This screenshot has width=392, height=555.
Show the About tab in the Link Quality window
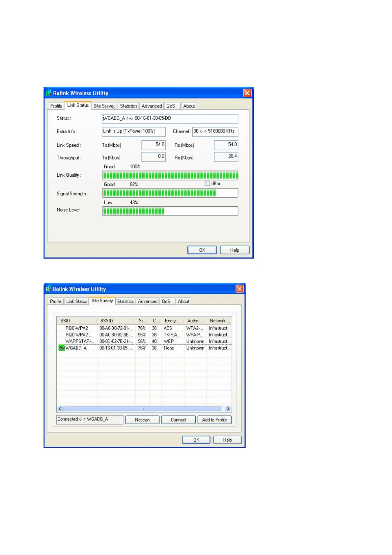click(189, 106)
